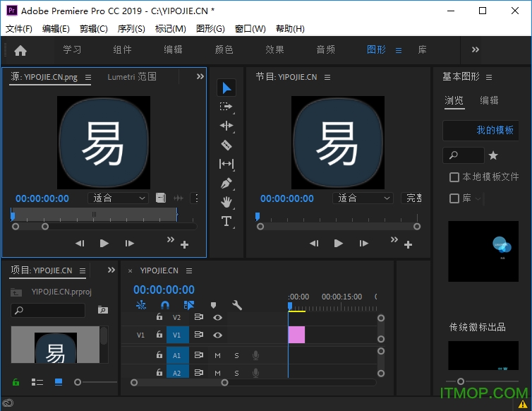The height and width of the screenshot is (411, 532).
Task: Open the 源 panel menu
Action: (88, 77)
